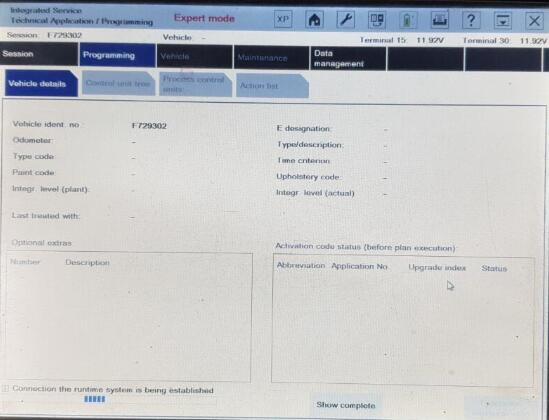The height and width of the screenshot is (420, 549).
Task: Click the minimize-to-tray arrow icon
Action: (502, 21)
